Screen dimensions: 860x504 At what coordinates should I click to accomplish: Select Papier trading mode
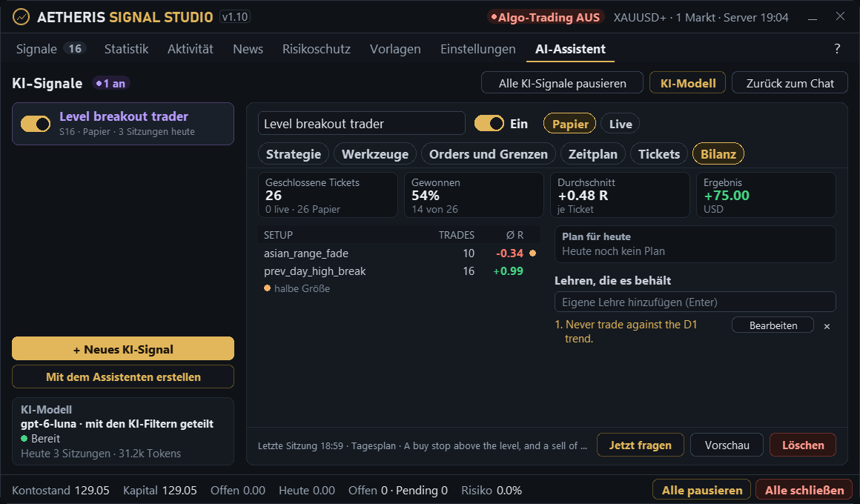point(570,124)
